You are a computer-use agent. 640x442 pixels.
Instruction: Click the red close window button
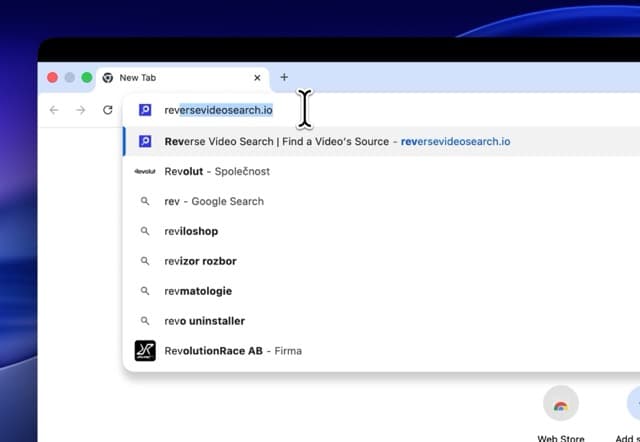point(52,78)
